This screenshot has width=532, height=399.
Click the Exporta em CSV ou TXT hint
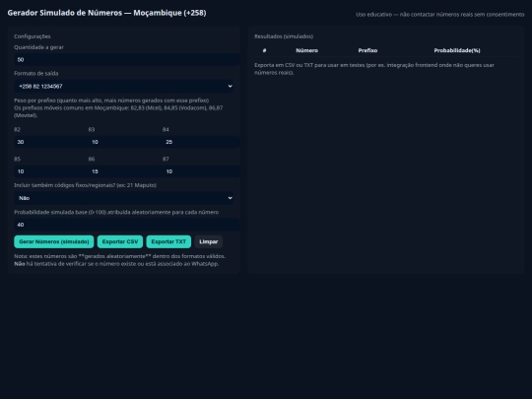(x=374, y=69)
